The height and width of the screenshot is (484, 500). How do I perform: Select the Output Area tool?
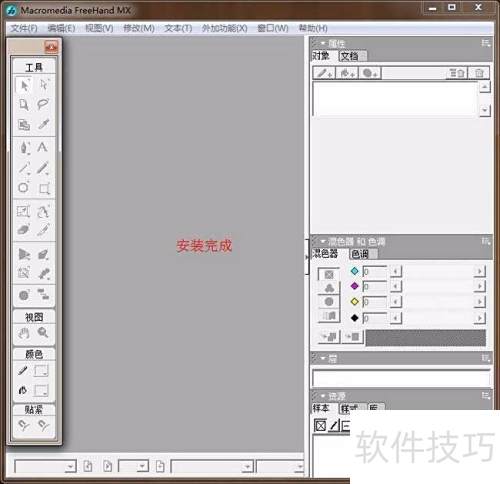24,124
